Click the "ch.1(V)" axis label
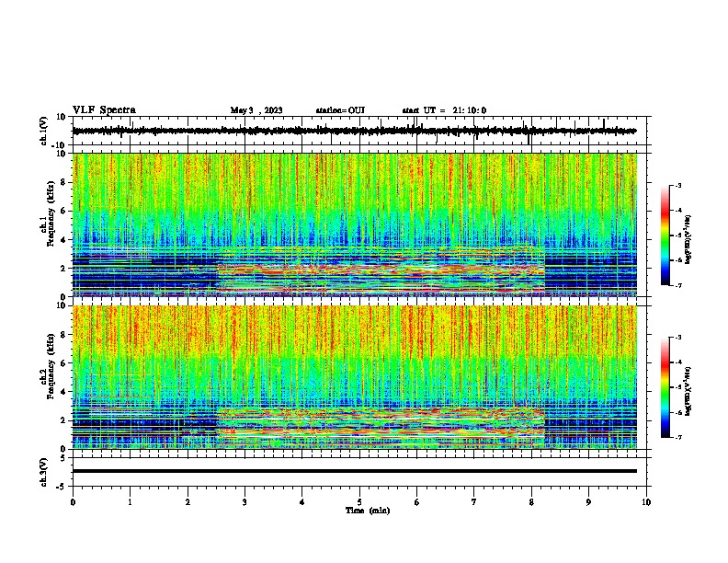728x563 pixels. point(44,131)
